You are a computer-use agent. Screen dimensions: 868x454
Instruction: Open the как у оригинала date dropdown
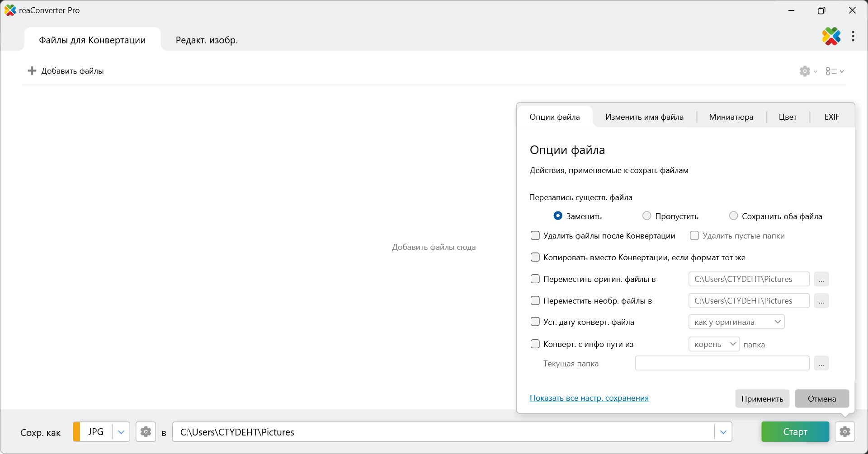pos(736,322)
